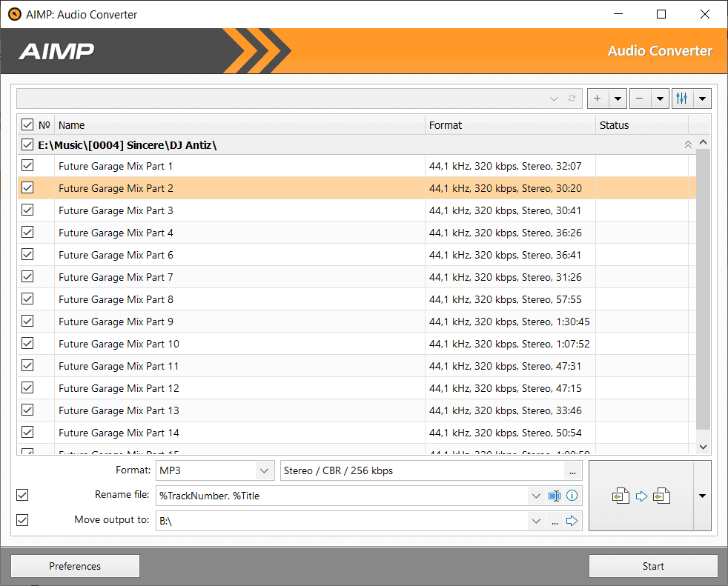Click format cell ending in 1:30:45
Image resolution: width=728 pixels, height=586 pixels.
pyautogui.click(x=509, y=322)
